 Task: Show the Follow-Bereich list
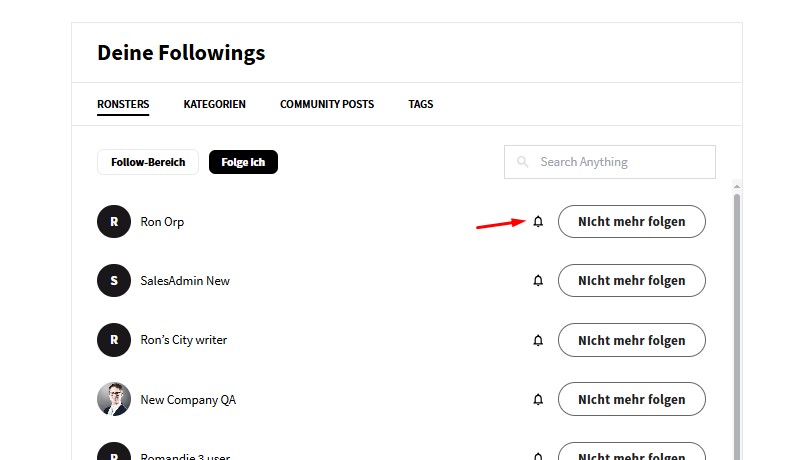click(148, 162)
